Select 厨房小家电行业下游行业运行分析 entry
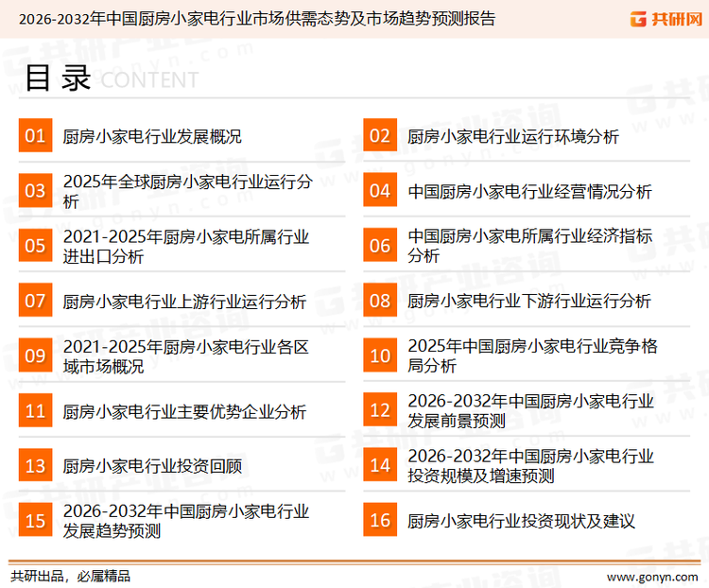 529,301
